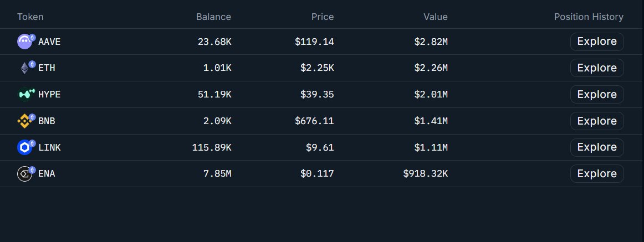The image size is (644, 242).
Task: Sort by the Balance column header
Action: pyautogui.click(x=213, y=17)
